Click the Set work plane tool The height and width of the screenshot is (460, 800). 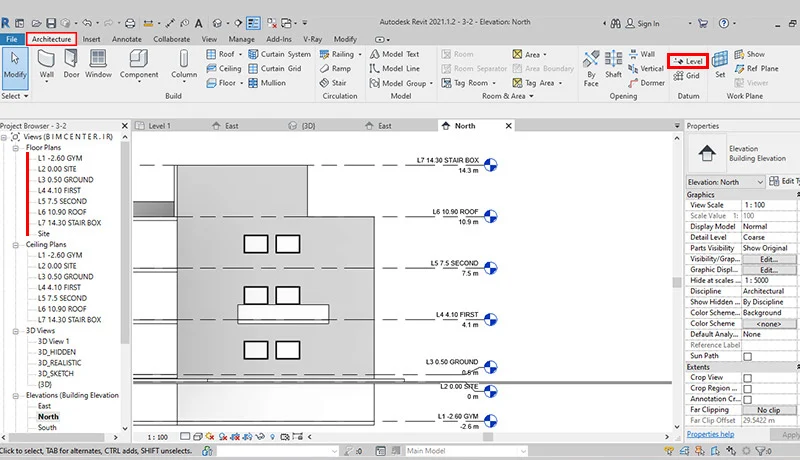[720, 64]
